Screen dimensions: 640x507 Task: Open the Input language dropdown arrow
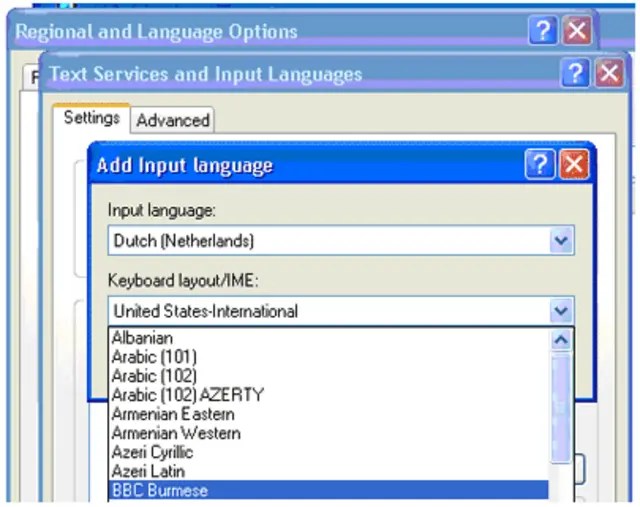pyautogui.click(x=562, y=241)
